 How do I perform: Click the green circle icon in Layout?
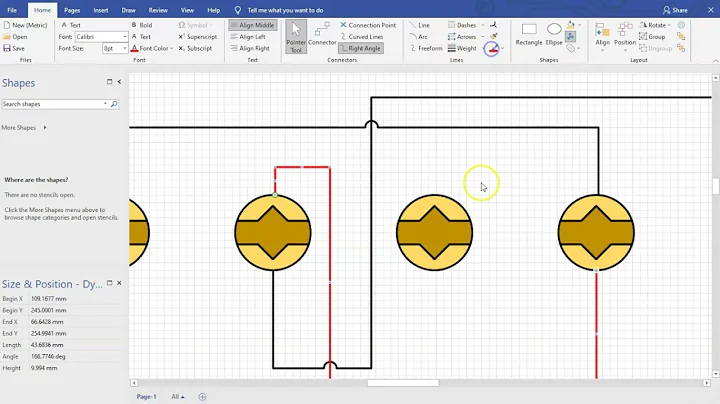tap(681, 25)
